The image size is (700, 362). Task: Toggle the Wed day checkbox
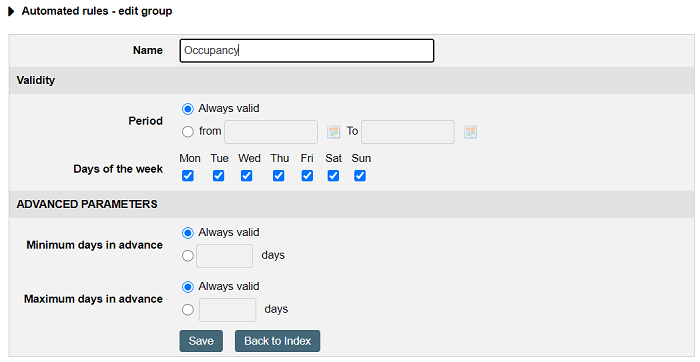click(246, 176)
